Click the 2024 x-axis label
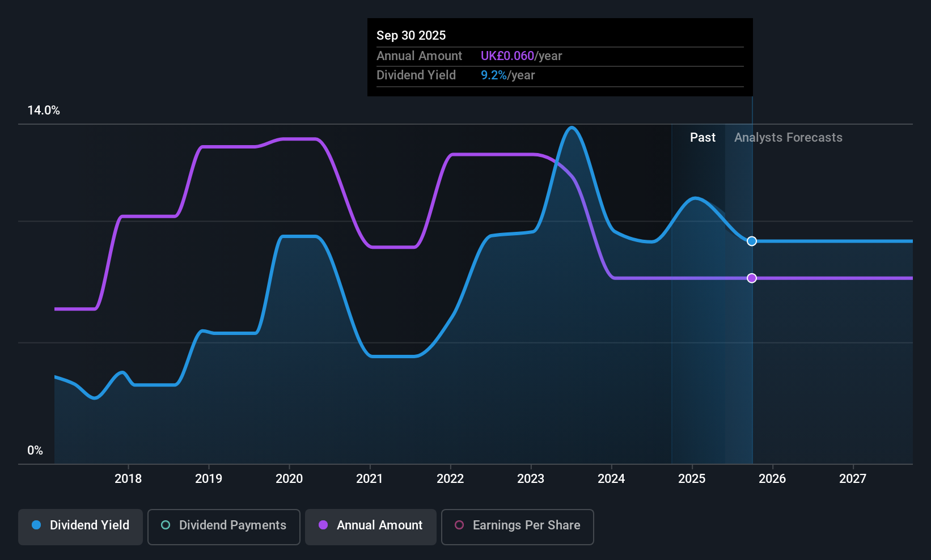931x560 pixels. click(611, 479)
